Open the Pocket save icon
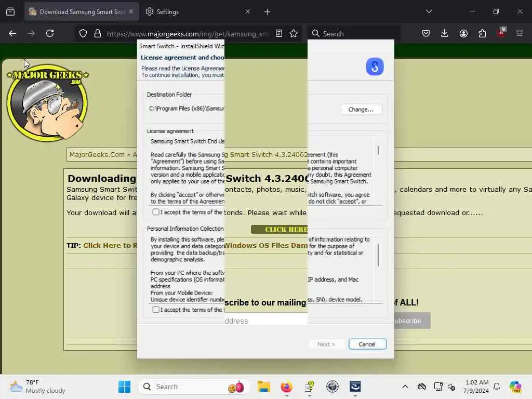This screenshot has width=532, height=399. 426,33
